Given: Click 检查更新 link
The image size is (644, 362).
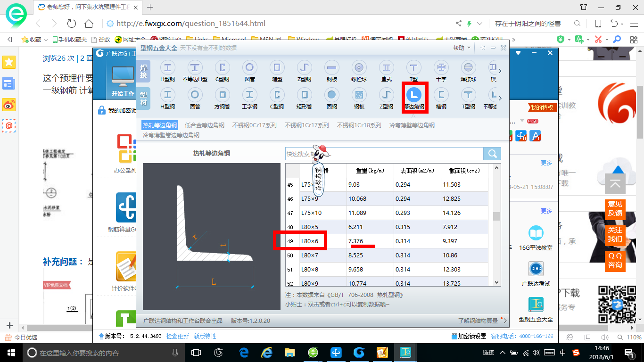Looking at the screenshot, I should click(x=177, y=336).
